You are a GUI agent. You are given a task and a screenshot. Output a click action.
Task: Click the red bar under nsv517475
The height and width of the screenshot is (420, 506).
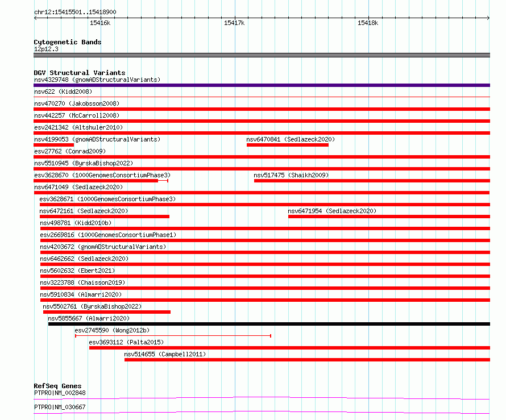[x=372, y=181]
